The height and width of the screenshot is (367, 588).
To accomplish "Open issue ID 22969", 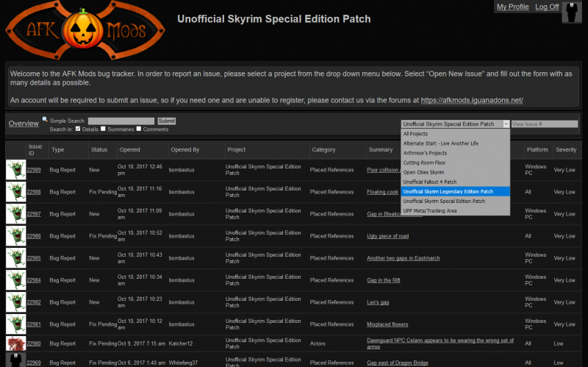I will (34, 363).
